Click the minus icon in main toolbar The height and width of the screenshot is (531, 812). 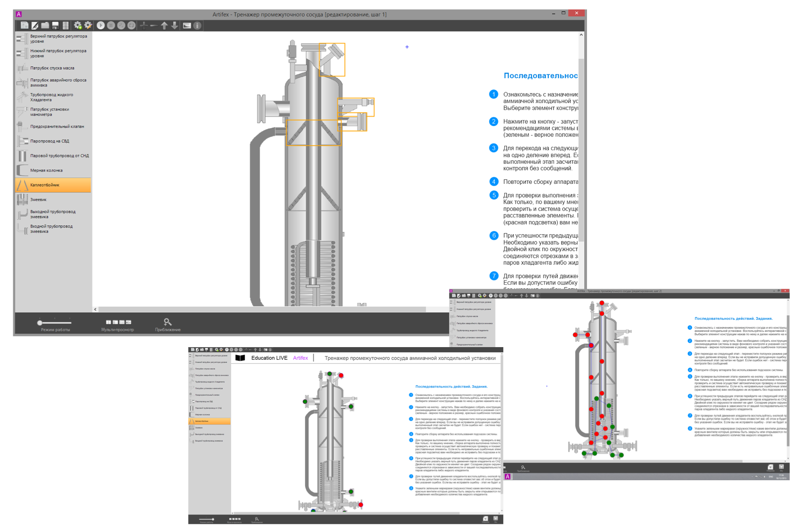point(154,25)
